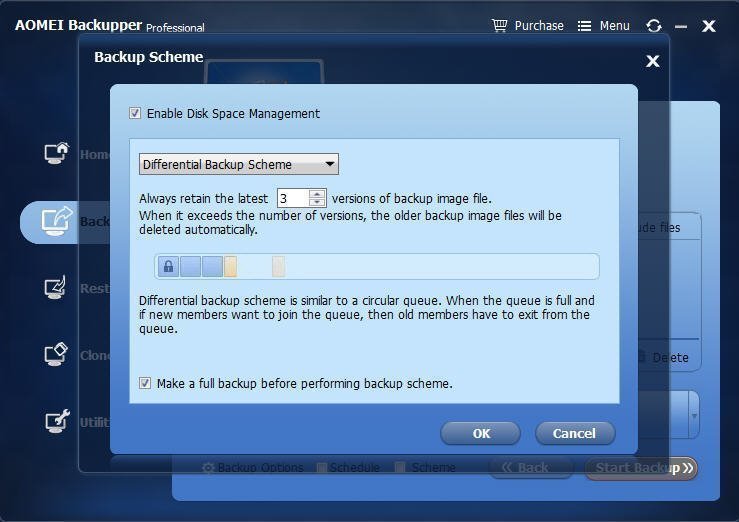Click the versions number input field
This screenshot has height=522, width=739.
(294, 198)
